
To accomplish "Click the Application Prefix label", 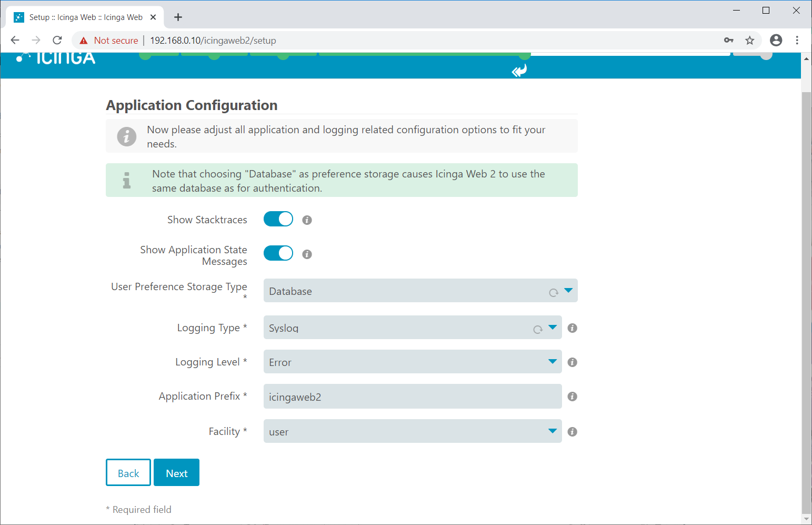I will tap(203, 396).
